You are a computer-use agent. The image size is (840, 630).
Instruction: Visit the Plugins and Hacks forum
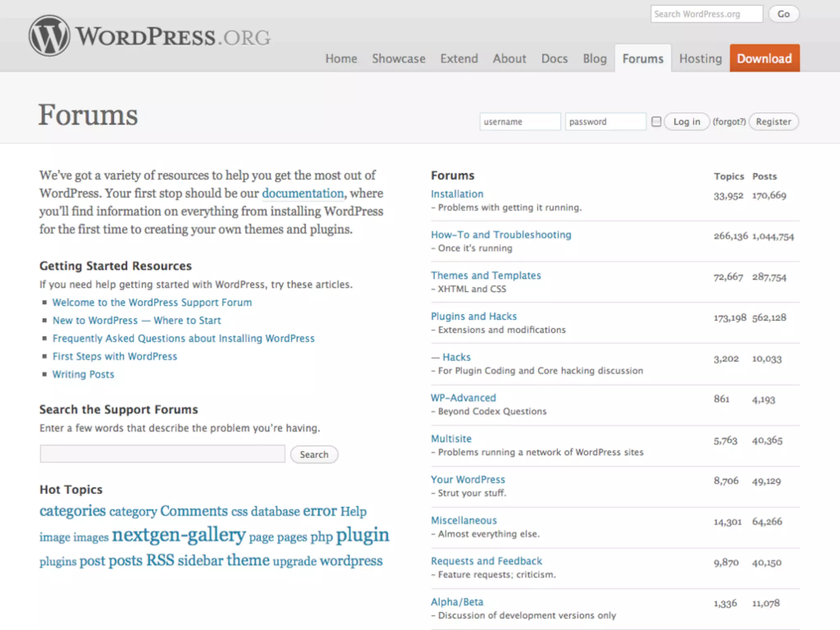click(x=473, y=316)
